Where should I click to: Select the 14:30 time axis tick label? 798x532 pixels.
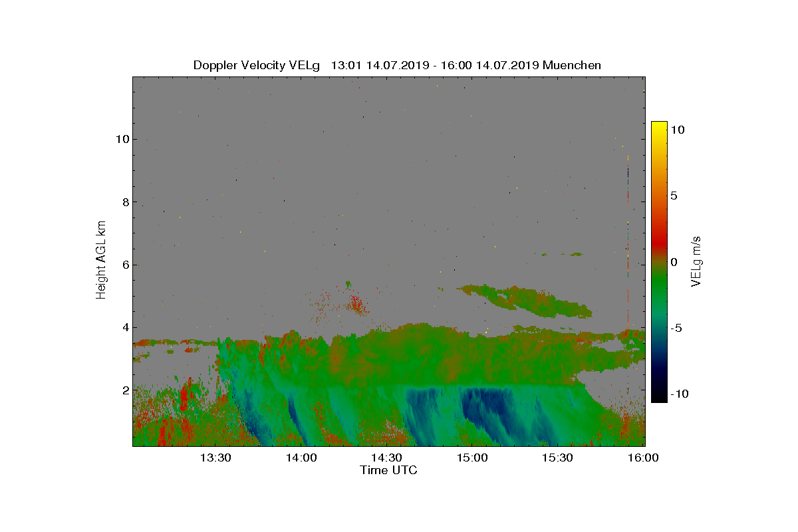coord(386,458)
